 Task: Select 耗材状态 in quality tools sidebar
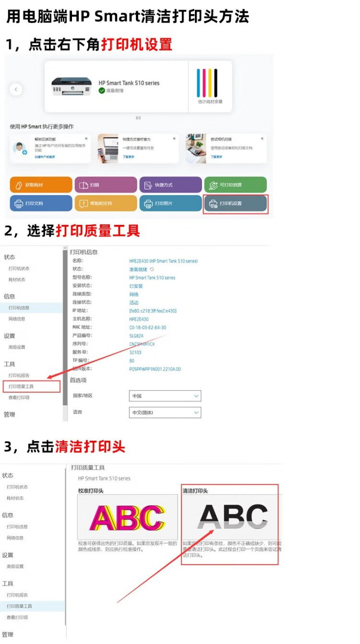(15, 498)
